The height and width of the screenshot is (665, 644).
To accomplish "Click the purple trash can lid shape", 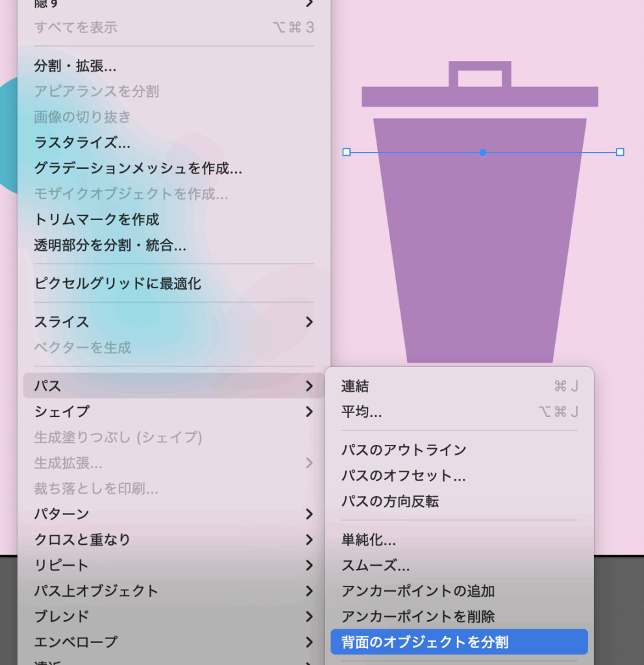I will pyautogui.click(x=479, y=97).
